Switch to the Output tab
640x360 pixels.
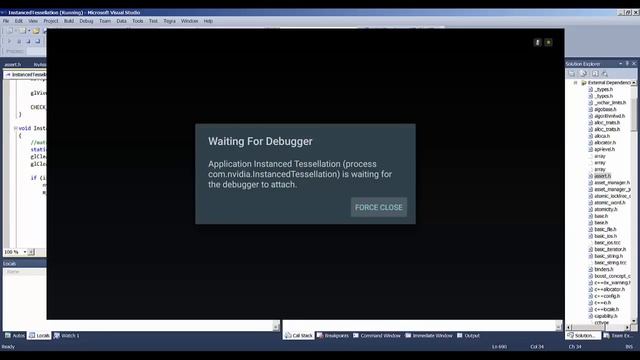(468, 336)
